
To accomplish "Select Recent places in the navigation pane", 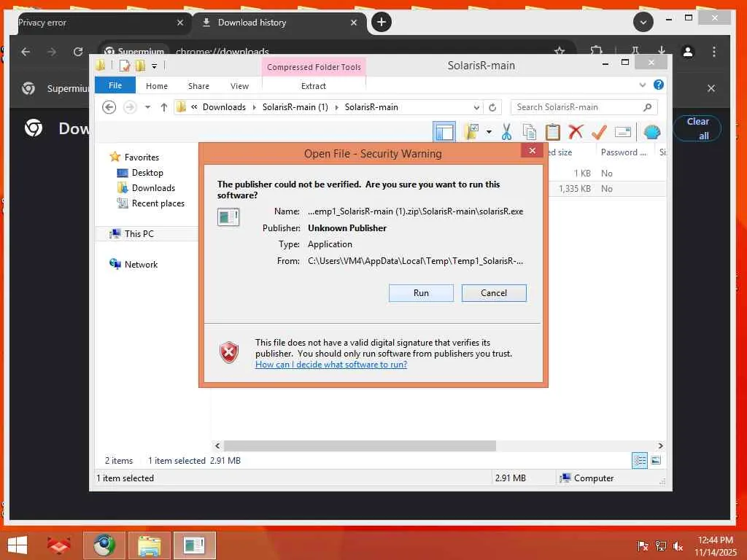I will point(158,203).
